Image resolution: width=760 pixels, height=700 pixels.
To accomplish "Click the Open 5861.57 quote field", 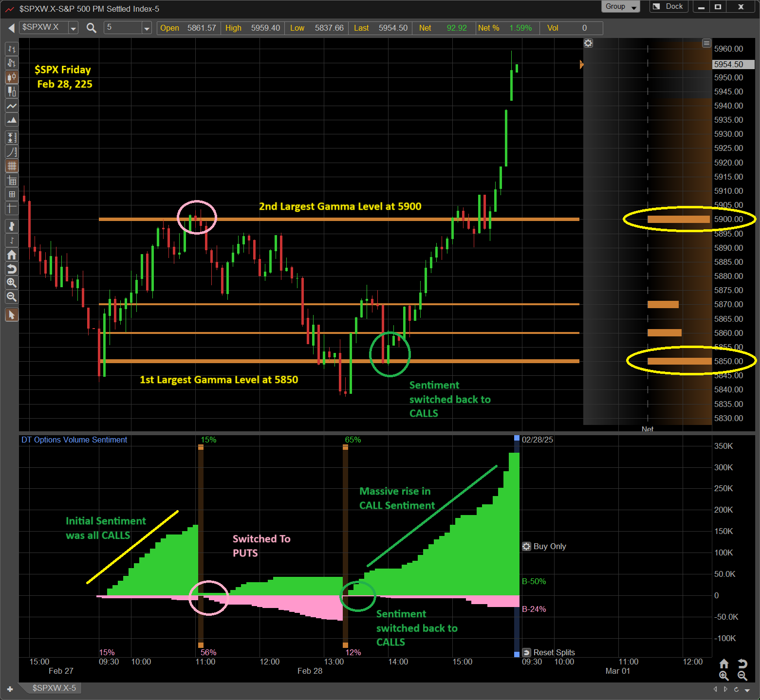I will click(188, 28).
